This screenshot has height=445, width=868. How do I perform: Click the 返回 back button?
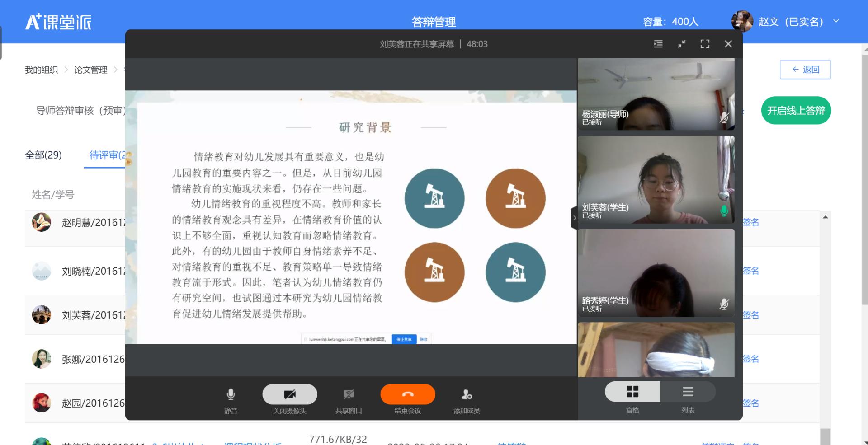[x=805, y=70]
